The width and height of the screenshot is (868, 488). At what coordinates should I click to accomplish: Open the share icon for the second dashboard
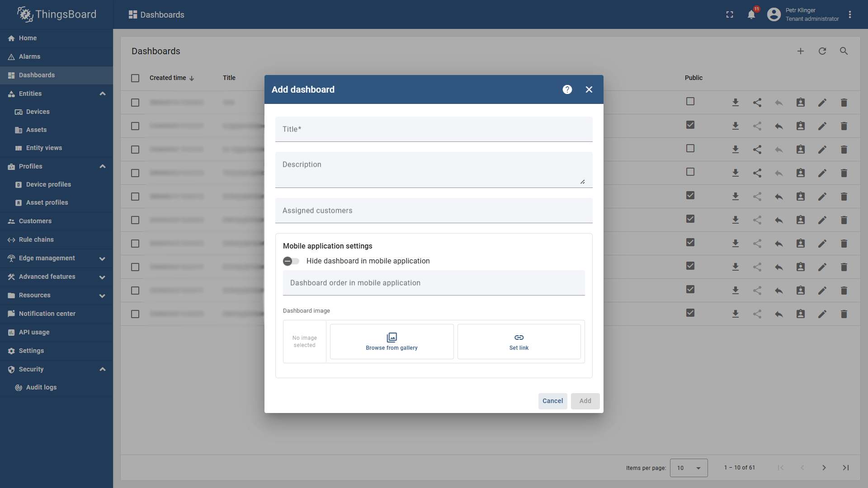(757, 126)
